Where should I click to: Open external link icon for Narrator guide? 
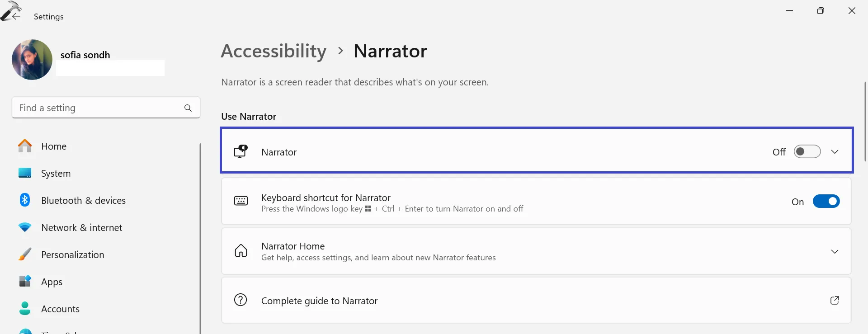pos(835,301)
